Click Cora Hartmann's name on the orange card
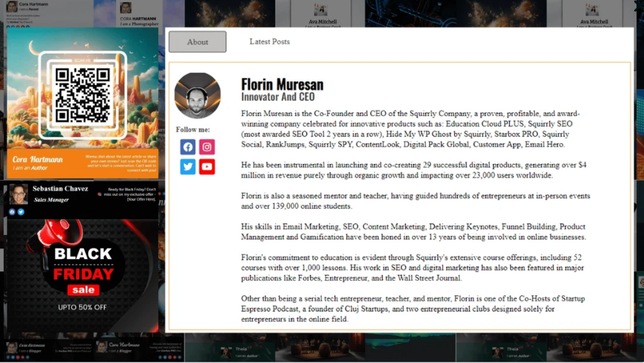Image resolution: width=644 pixels, height=363 pixels. pos(37,160)
